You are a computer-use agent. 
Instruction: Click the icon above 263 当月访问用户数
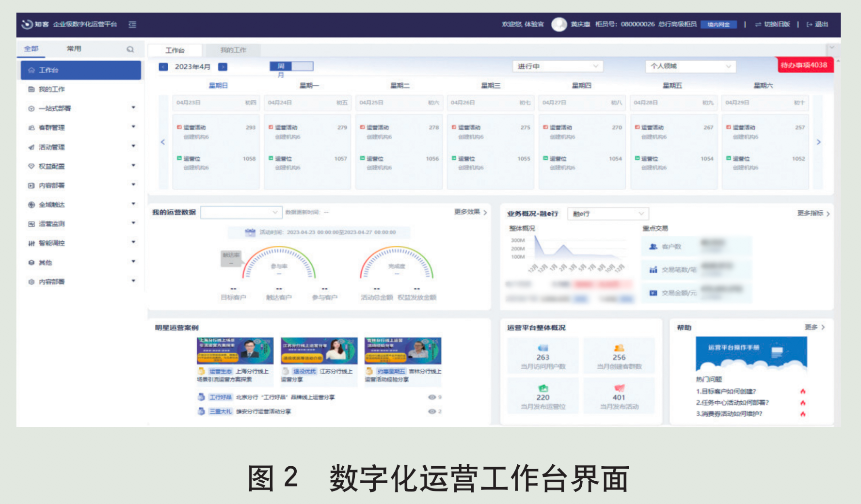(543, 347)
